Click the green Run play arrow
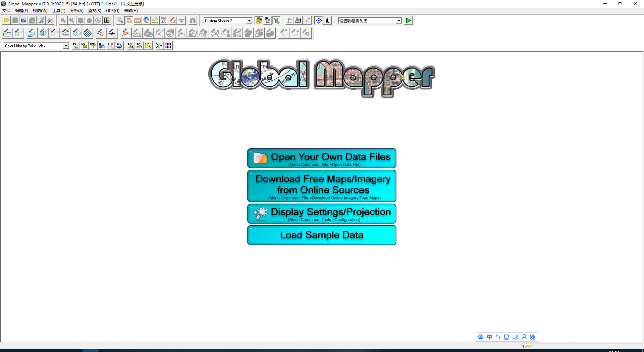 click(408, 20)
